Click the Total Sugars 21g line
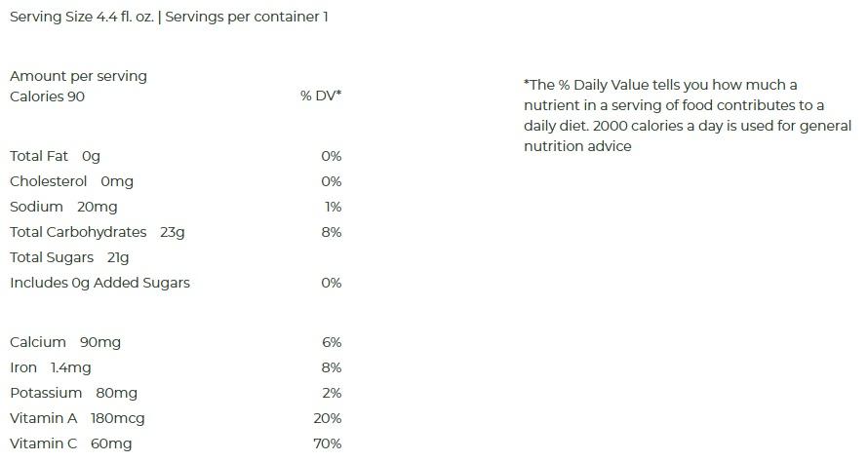The height and width of the screenshot is (462, 868). (x=69, y=258)
